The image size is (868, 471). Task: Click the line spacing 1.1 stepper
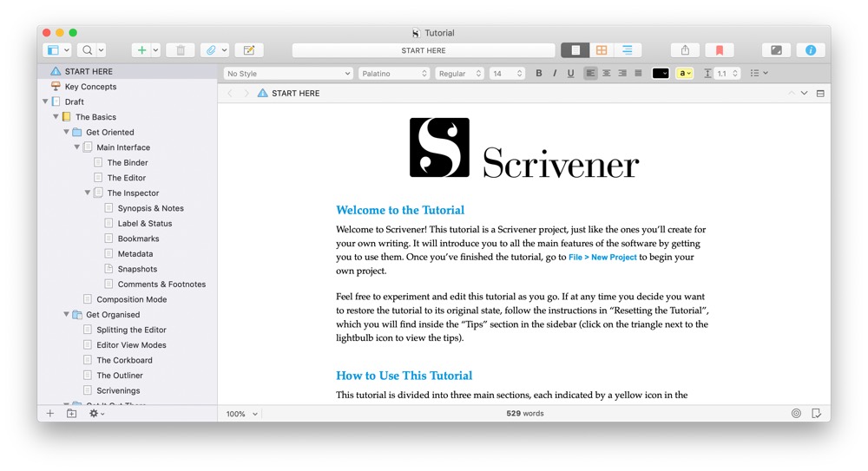point(735,73)
